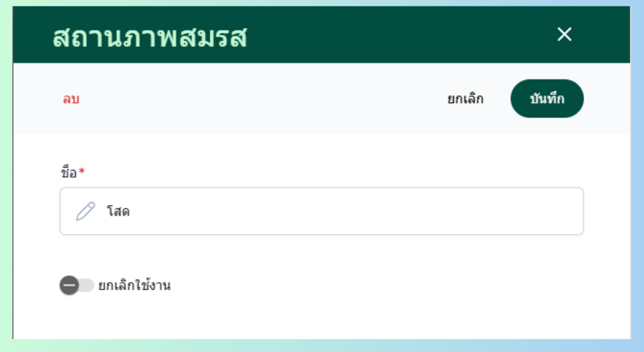644x352 pixels.
Task: Click the white space right of ชื่อ label
Action: 328,172
